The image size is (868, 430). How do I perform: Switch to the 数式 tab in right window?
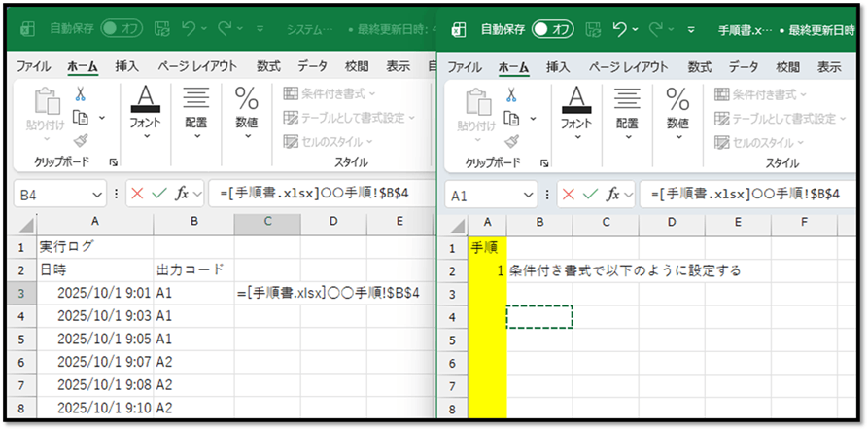[699, 67]
